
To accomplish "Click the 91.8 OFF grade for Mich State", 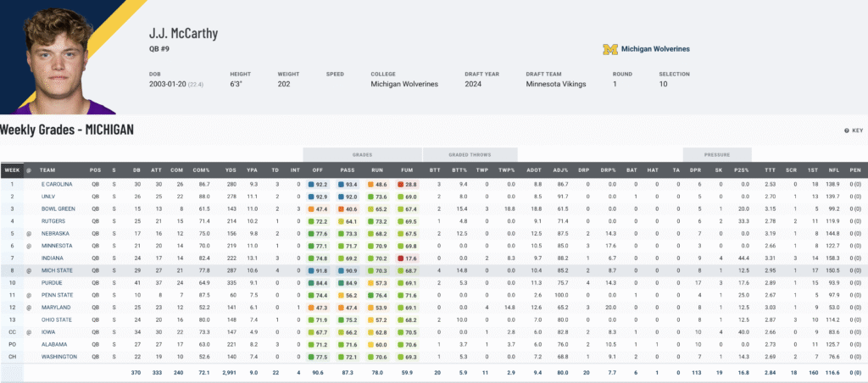I will pyautogui.click(x=319, y=270).
